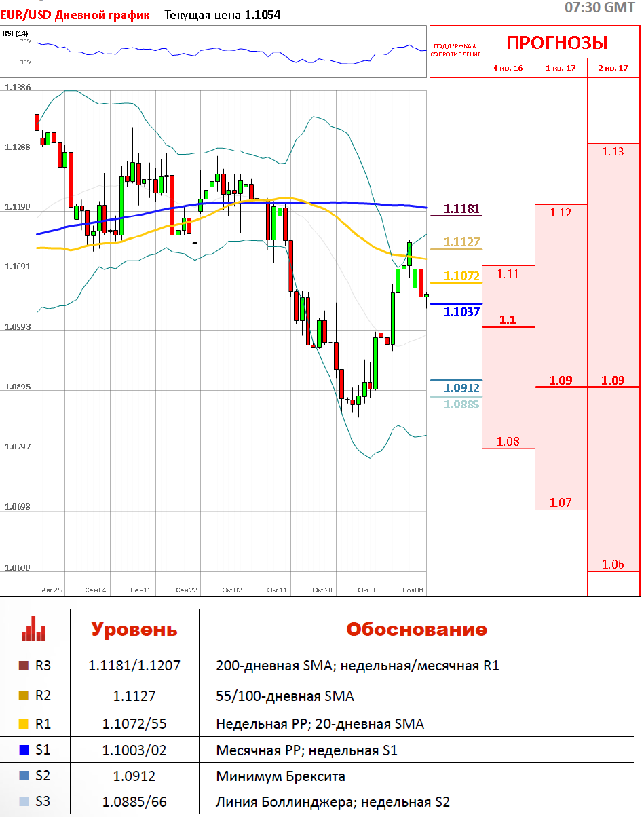The image size is (644, 817).
Task: Click the Окт02 date axis label
Action: pos(232,590)
